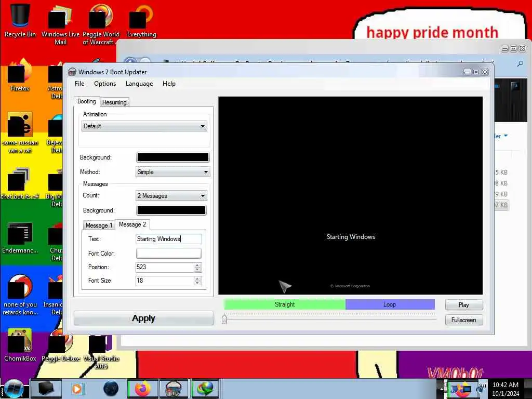Click the Windows Start orb

(x=14, y=389)
